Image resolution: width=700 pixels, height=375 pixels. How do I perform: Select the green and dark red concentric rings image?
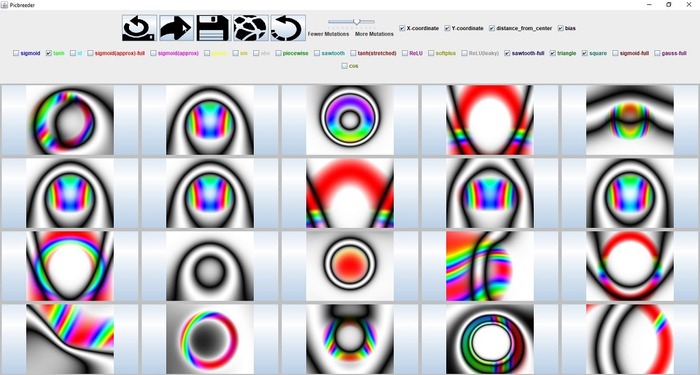490,339
